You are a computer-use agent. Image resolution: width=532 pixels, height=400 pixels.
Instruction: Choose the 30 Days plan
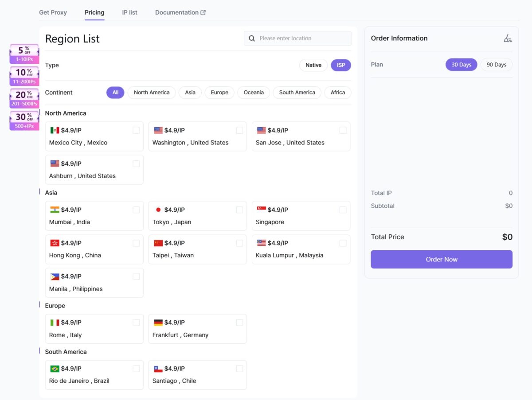(462, 65)
